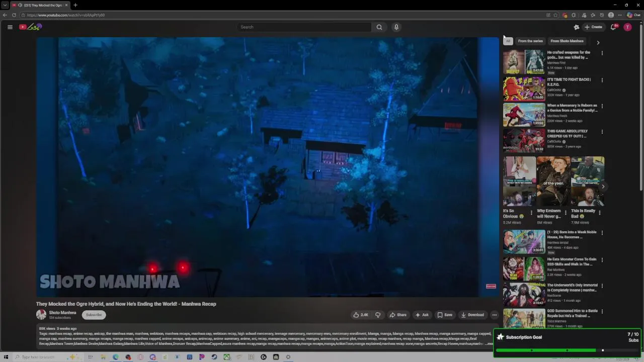Open Shoto Manhwa channel avatar
The width and height of the screenshot is (644, 362).
tap(41, 315)
